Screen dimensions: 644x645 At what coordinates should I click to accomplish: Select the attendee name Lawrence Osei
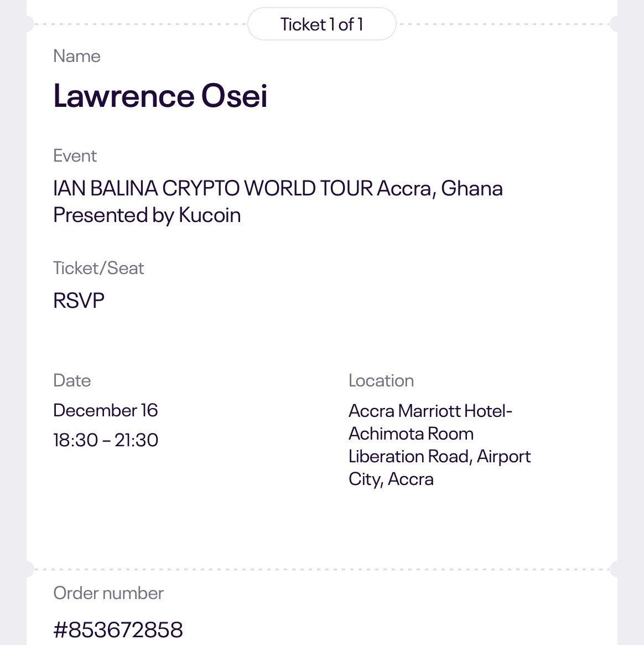point(160,96)
